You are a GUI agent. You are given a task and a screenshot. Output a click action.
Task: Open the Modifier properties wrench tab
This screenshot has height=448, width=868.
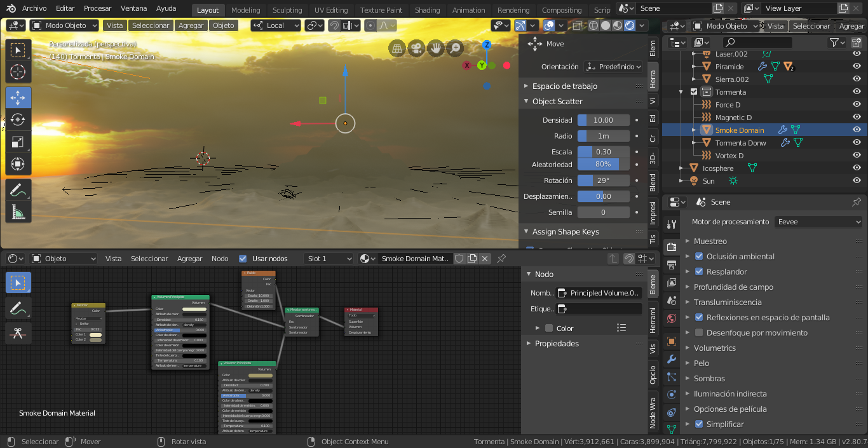(x=672, y=359)
